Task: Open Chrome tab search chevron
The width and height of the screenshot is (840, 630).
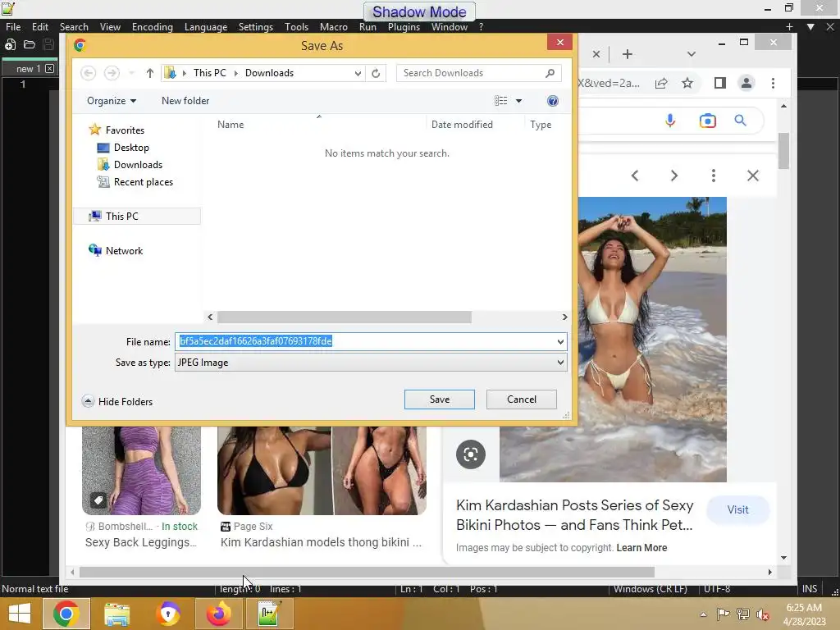Action: (x=691, y=54)
